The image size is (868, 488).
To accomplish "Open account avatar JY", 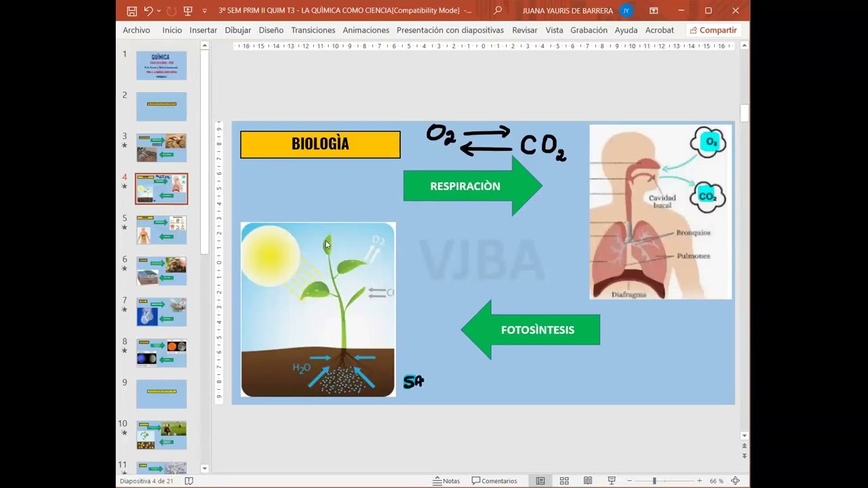I will pos(627,11).
